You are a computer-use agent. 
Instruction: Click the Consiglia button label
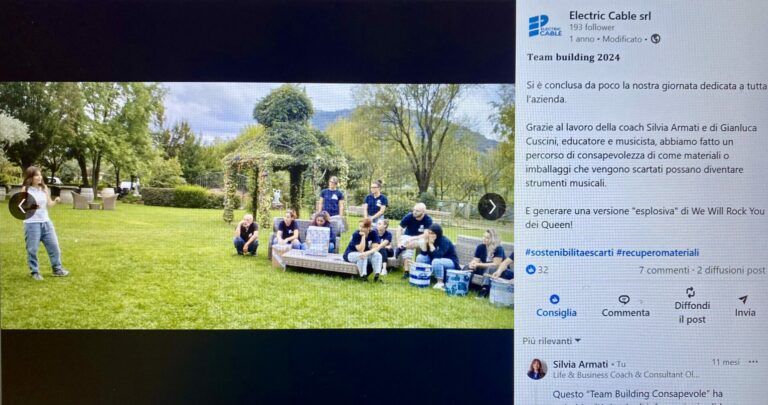[x=556, y=312]
